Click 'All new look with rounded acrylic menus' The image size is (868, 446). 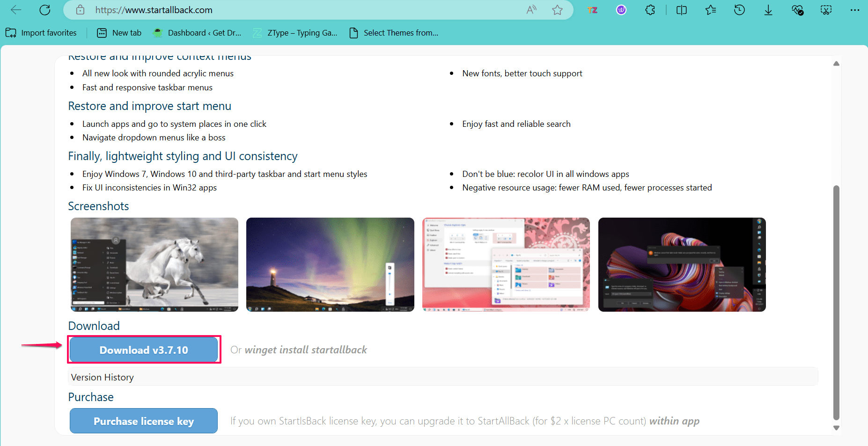[x=158, y=73]
